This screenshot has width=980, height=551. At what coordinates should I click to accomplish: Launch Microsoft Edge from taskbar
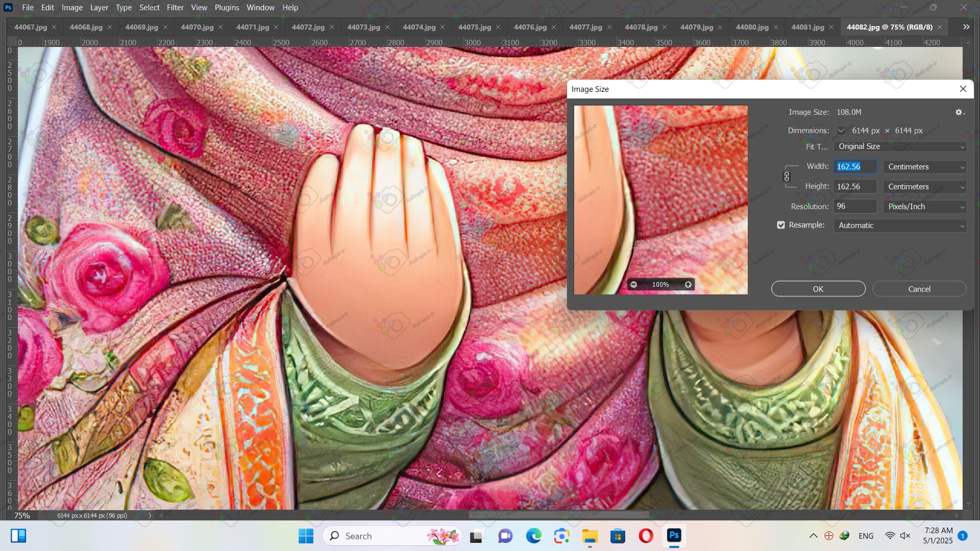533,536
